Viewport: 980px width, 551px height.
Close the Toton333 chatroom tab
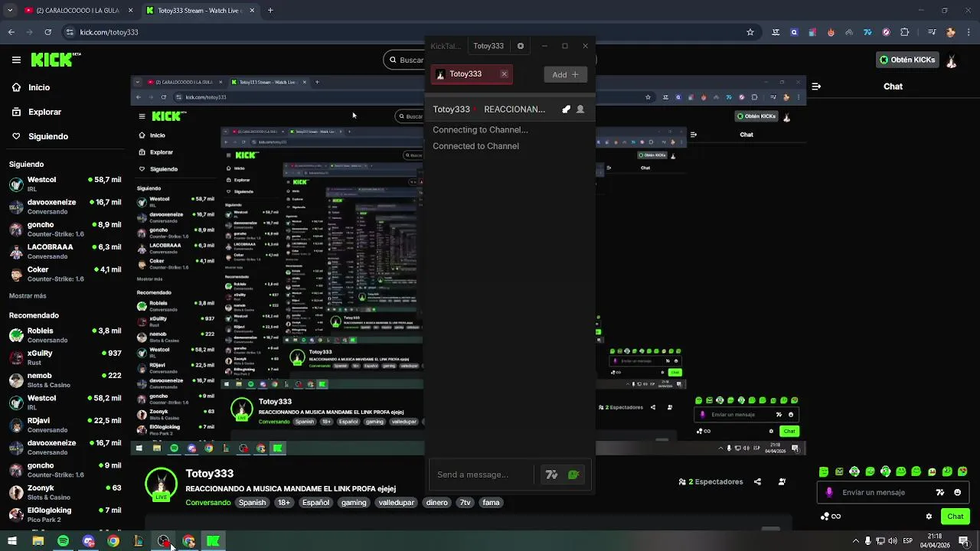coord(504,74)
